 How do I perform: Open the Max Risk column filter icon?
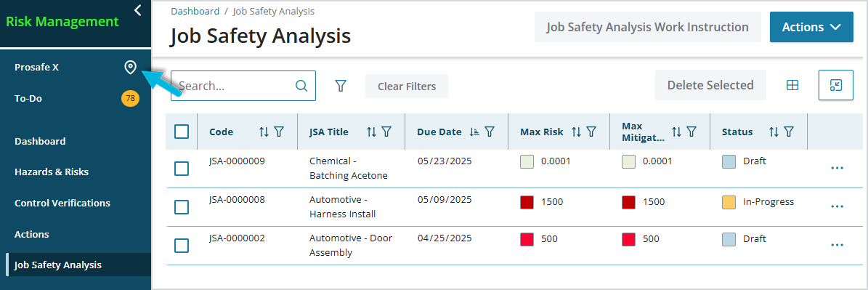[x=591, y=132]
